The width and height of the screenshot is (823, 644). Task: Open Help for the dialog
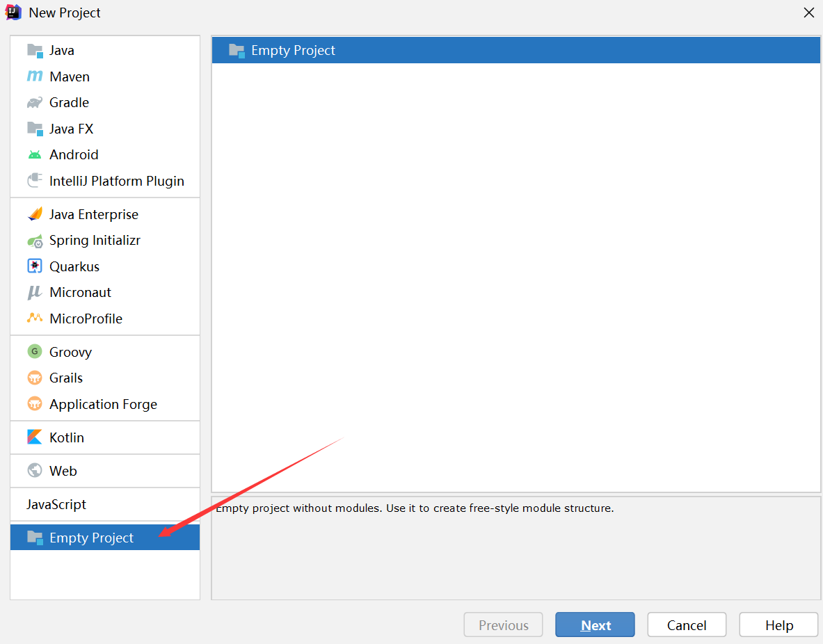pyautogui.click(x=779, y=625)
